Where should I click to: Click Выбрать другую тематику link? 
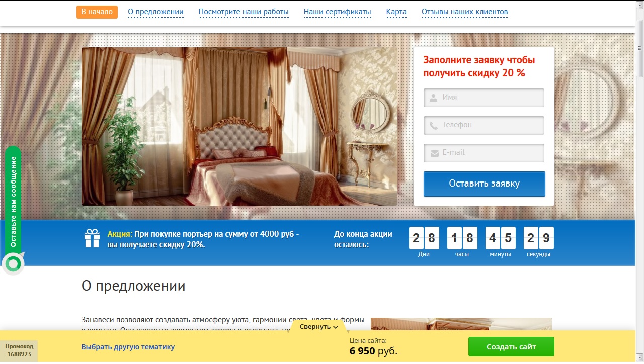pyautogui.click(x=128, y=347)
